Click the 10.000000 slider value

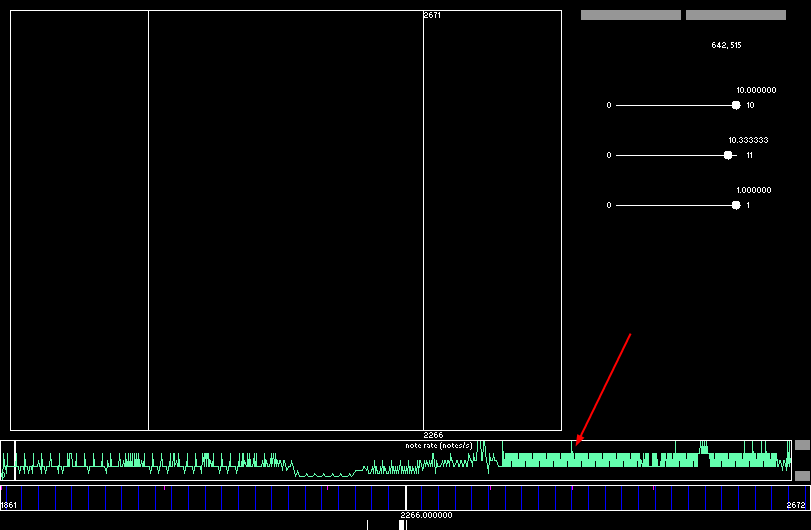pos(756,90)
